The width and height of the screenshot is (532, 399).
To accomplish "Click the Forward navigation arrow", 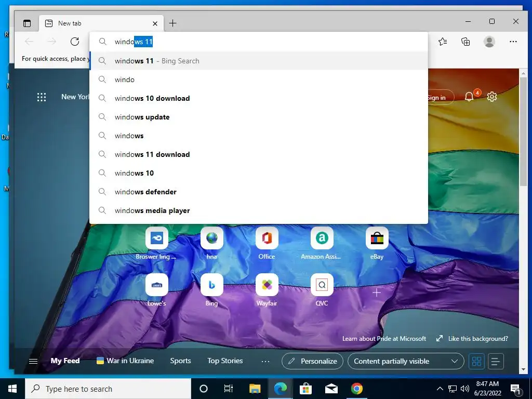I will (52, 42).
